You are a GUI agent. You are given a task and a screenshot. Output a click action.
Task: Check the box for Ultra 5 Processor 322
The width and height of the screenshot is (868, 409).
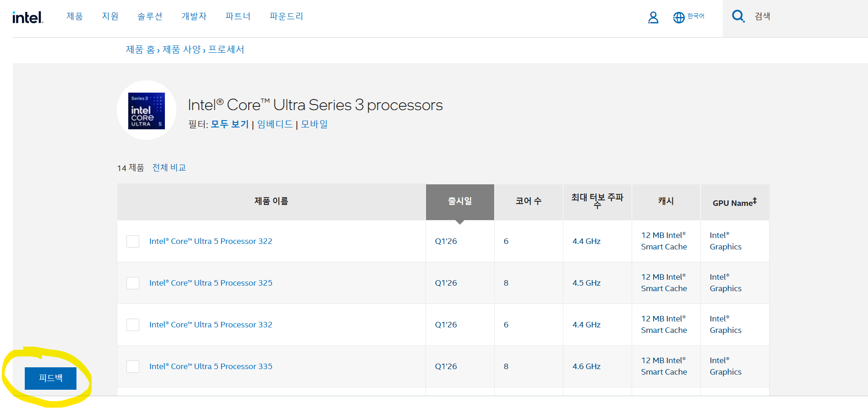click(x=133, y=241)
